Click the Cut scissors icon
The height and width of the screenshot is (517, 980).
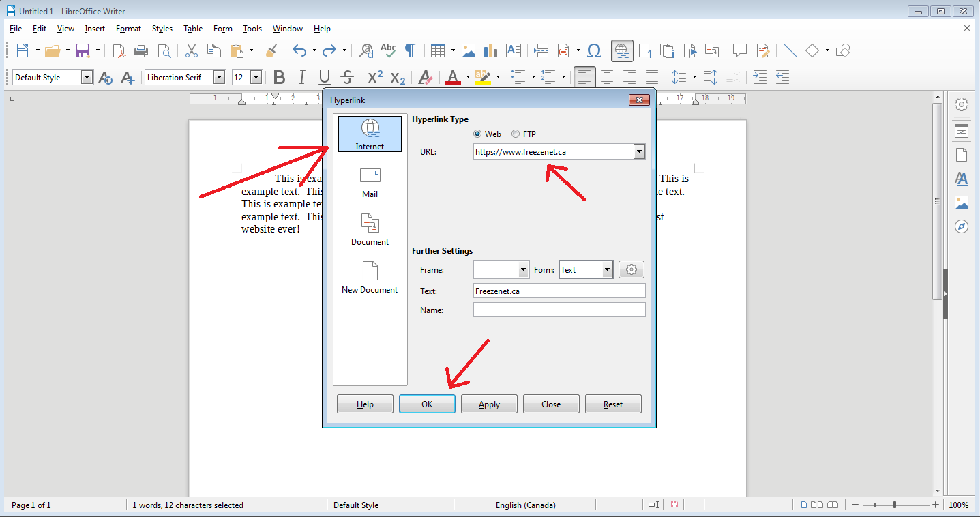[x=192, y=50]
